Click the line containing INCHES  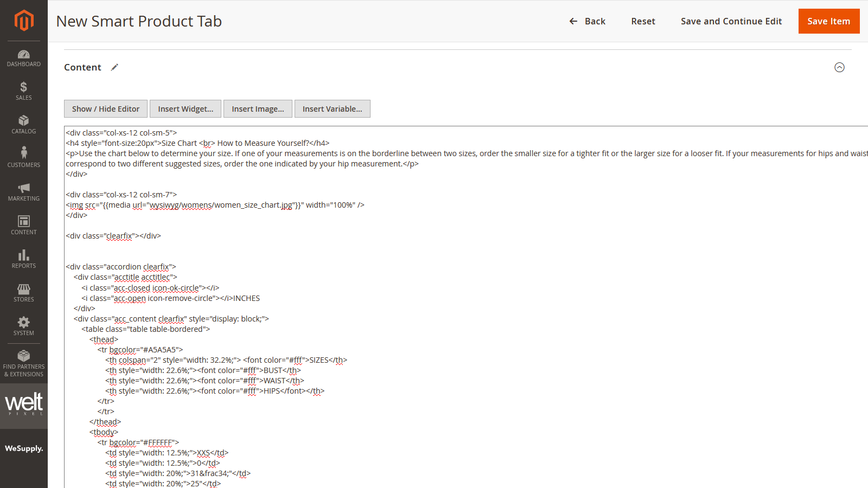coord(170,298)
